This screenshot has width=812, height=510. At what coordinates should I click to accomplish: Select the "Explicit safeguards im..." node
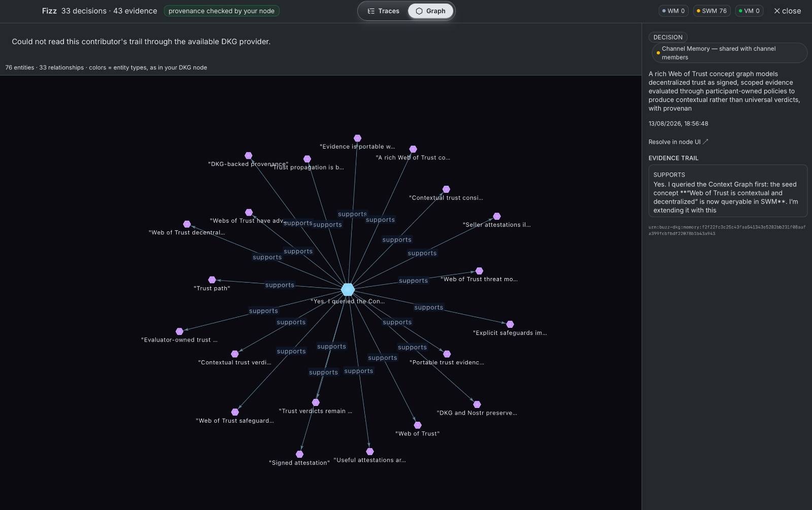510,324
